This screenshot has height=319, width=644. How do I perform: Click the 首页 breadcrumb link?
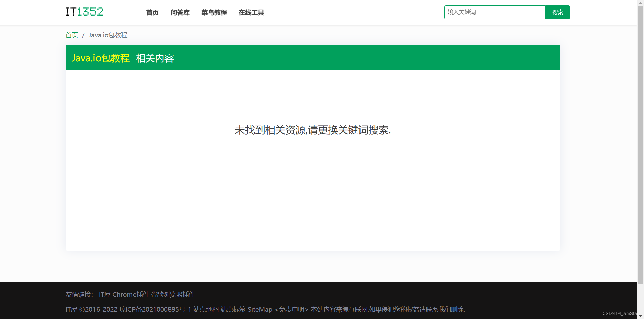click(71, 35)
